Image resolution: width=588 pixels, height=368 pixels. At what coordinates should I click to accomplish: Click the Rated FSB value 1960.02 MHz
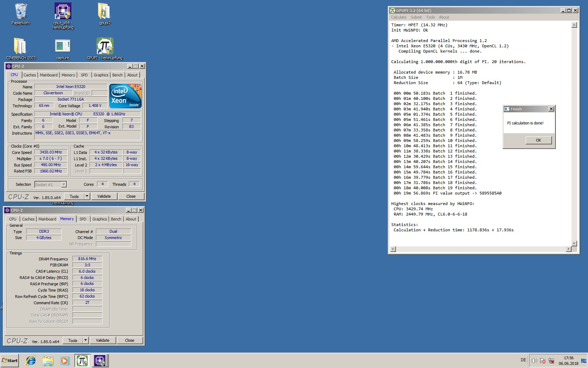[51, 171]
